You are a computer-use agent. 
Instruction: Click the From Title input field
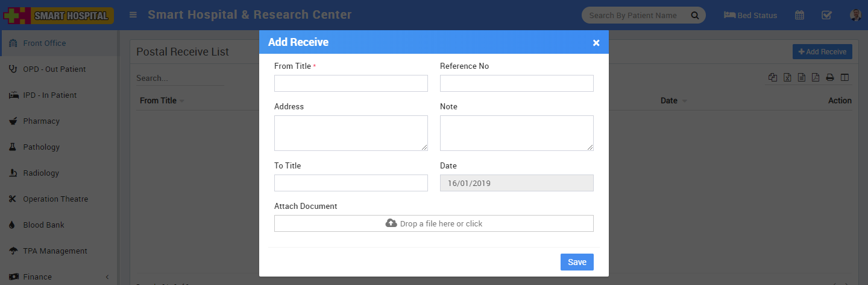tap(351, 83)
